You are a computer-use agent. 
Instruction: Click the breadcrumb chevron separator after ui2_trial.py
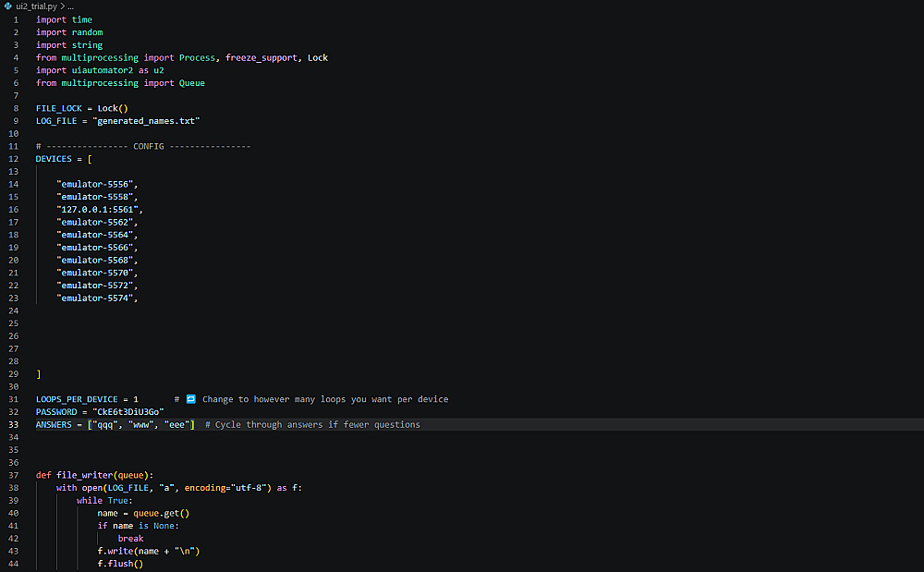(63, 6)
